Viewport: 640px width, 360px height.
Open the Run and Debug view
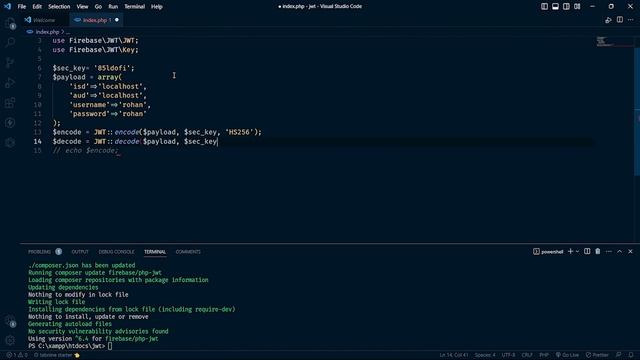pos(10,82)
